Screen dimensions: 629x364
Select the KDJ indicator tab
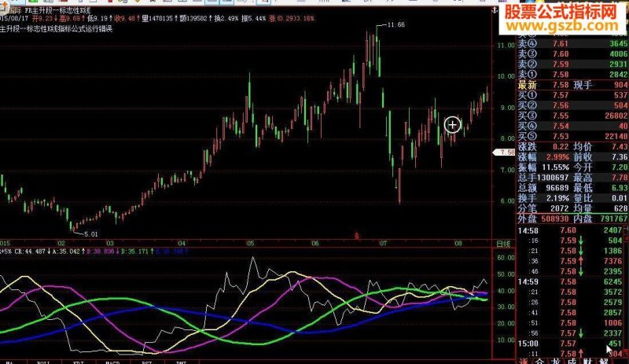pos(79,362)
